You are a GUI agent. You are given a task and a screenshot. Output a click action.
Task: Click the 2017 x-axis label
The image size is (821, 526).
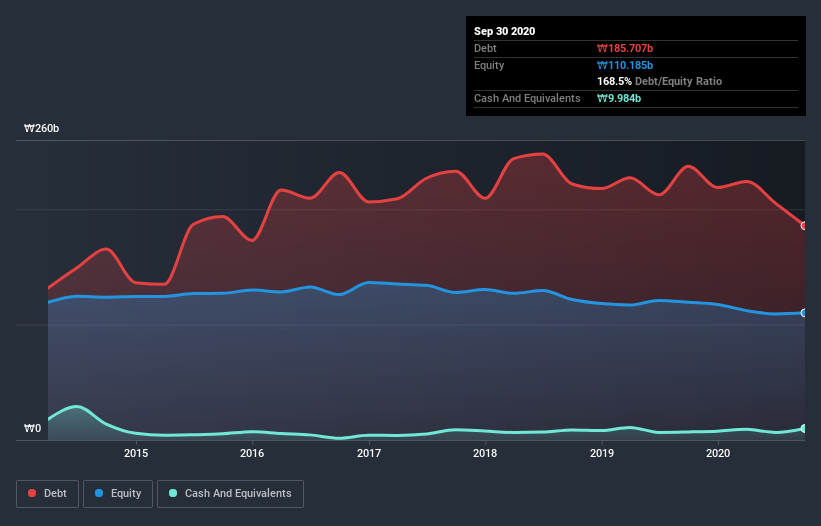pyautogui.click(x=369, y=453)
